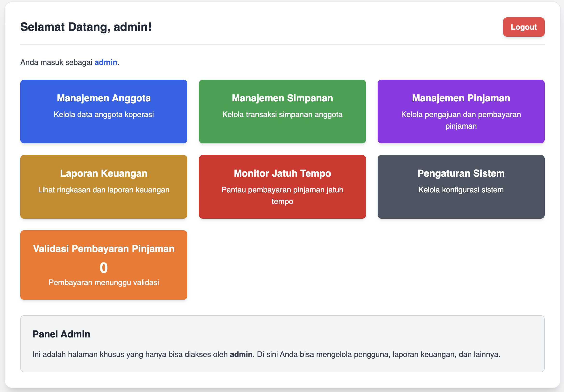Click the 'Pembayaran menunggu validasi' label

tap(104, 282)
